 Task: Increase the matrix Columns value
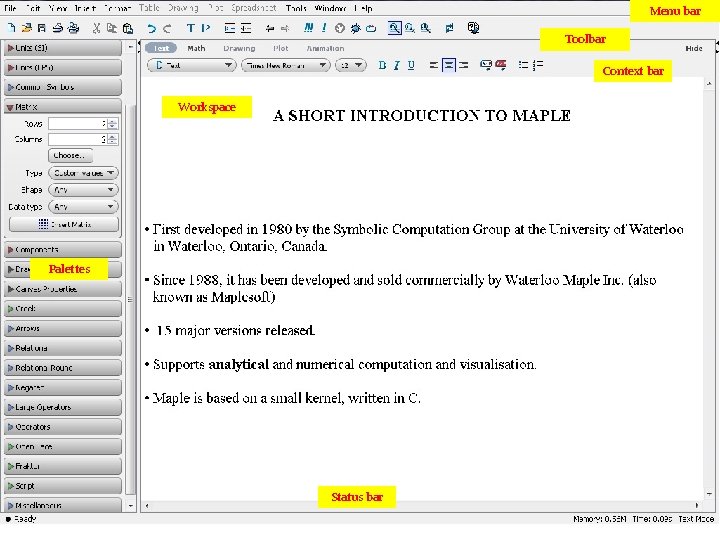112,137
